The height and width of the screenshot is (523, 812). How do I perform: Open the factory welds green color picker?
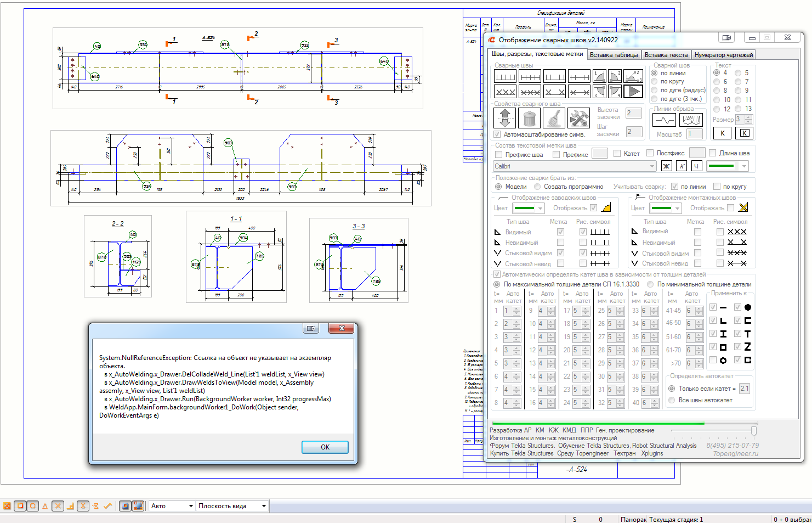click(x=528, y=208)
